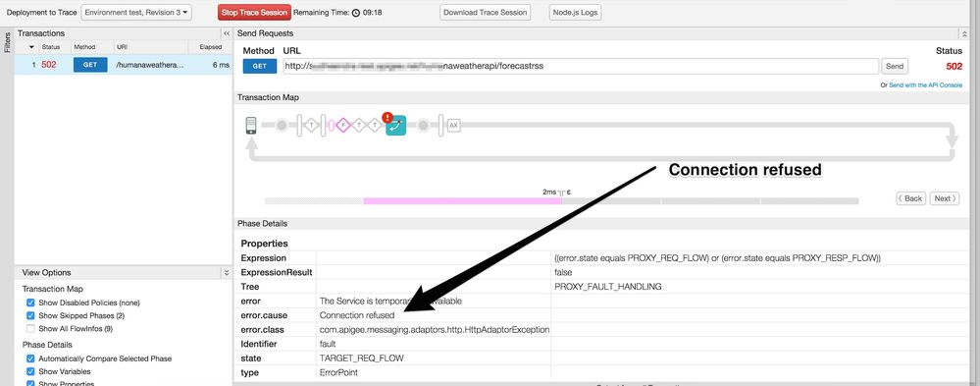Collapse the Send Requests panel using its chevron
Screen dimensions: 980x386
[x=964, y=33]
